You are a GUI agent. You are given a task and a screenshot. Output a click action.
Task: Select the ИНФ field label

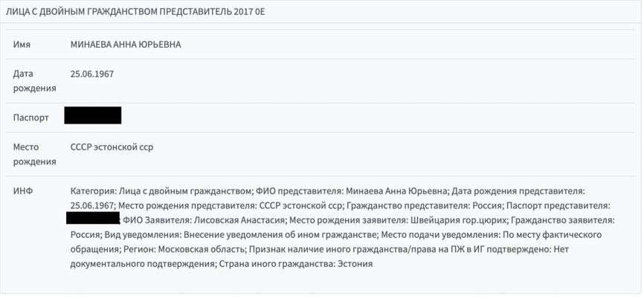[x=23, y=191]
